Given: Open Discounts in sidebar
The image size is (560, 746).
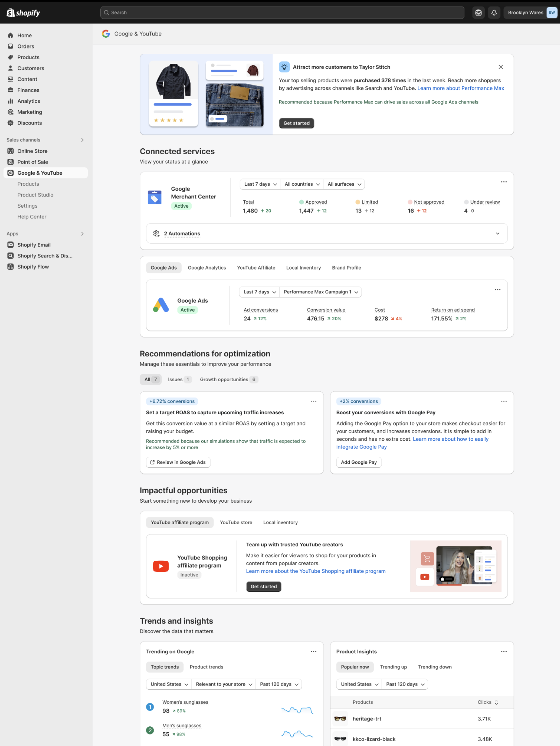Looking at the screenshot, I should [30, 123].
